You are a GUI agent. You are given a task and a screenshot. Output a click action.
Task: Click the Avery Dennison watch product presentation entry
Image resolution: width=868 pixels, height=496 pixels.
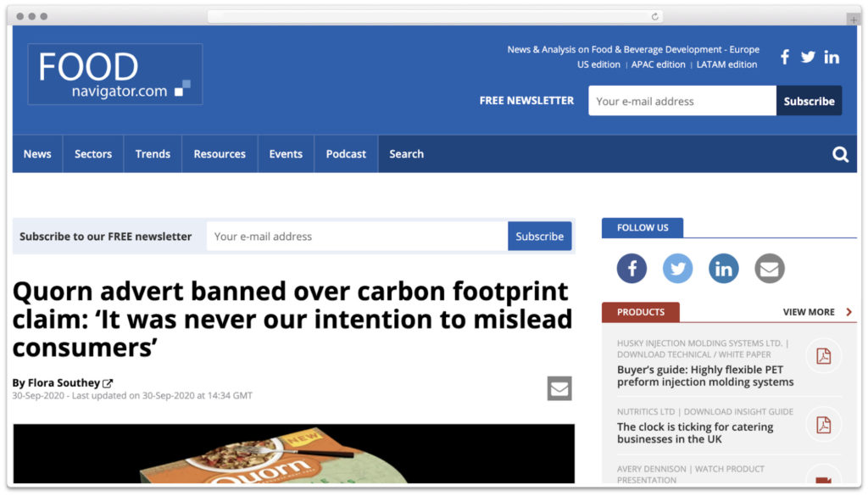pos(690,475)
